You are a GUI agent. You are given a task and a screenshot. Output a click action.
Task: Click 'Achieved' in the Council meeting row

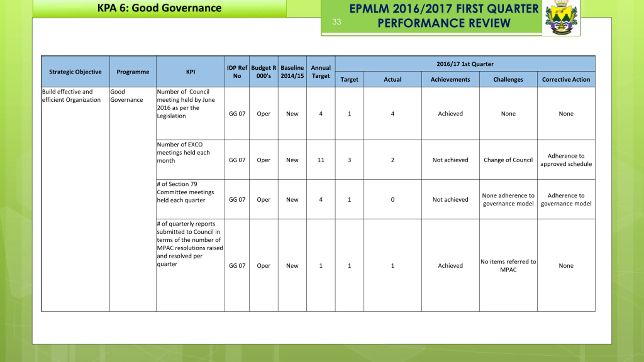tap(450, 114)
